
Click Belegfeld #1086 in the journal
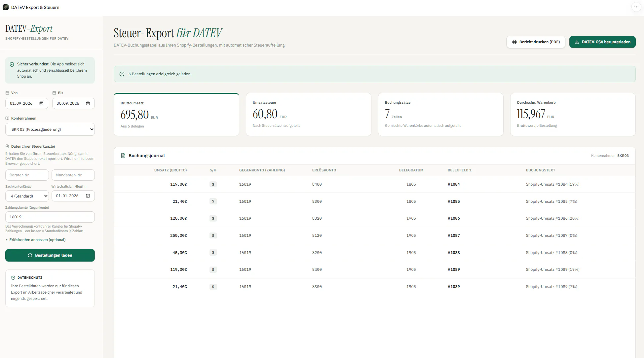(x=454, y=218)
